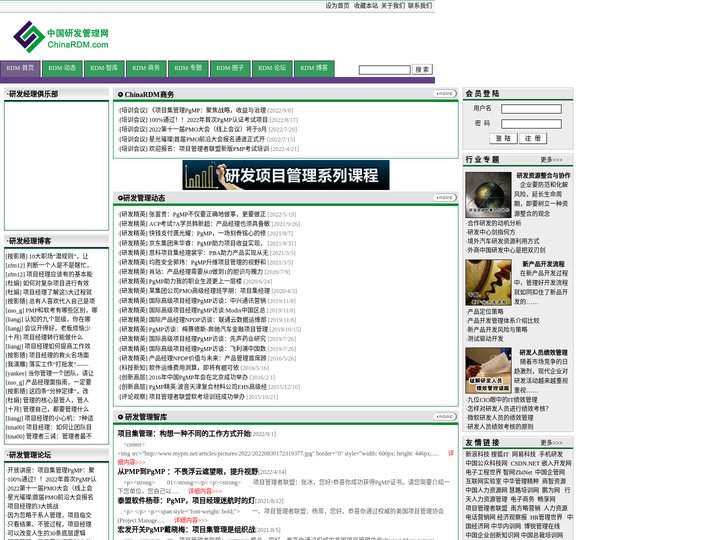This screenshot has height=540, width=720.
Task: Click more icon in ChinaRDM商务 header
Action: click(444, 94)
